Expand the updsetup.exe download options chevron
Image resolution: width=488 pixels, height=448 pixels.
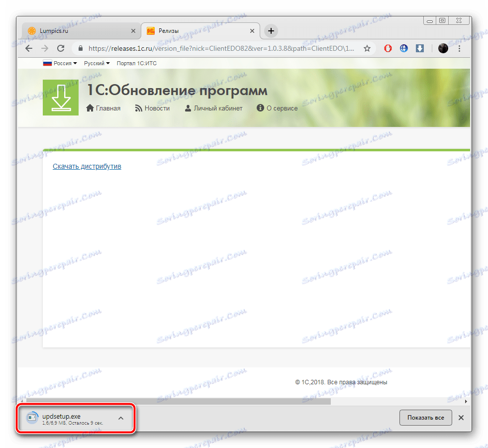click(121, 418)
